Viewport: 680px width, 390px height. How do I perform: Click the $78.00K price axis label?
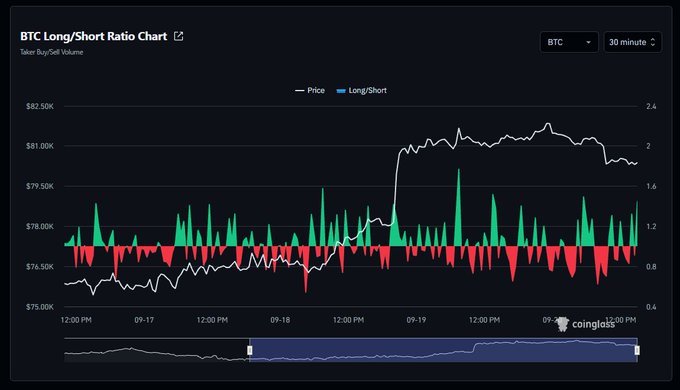coord(40,226)
